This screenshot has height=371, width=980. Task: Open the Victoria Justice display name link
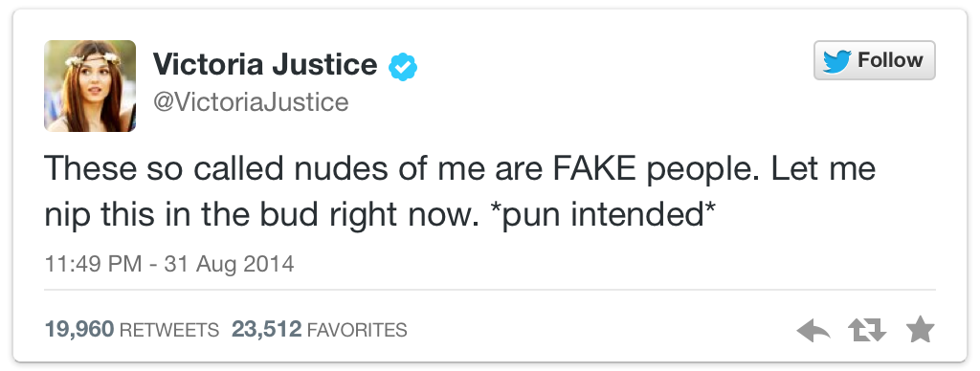(265, 64)
